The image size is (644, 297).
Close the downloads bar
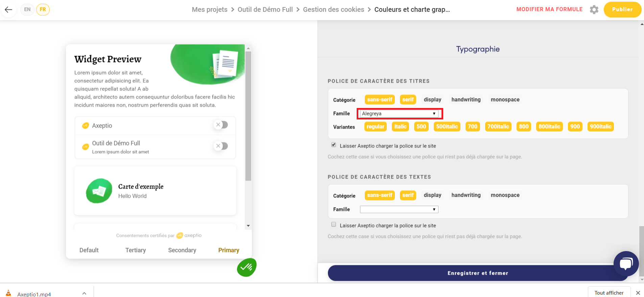[x=638, y=293]
